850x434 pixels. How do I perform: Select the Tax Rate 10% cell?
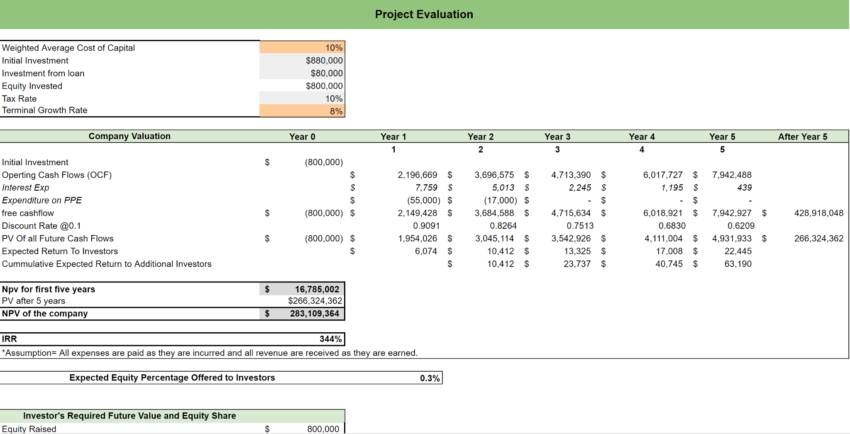click(302, 98)
